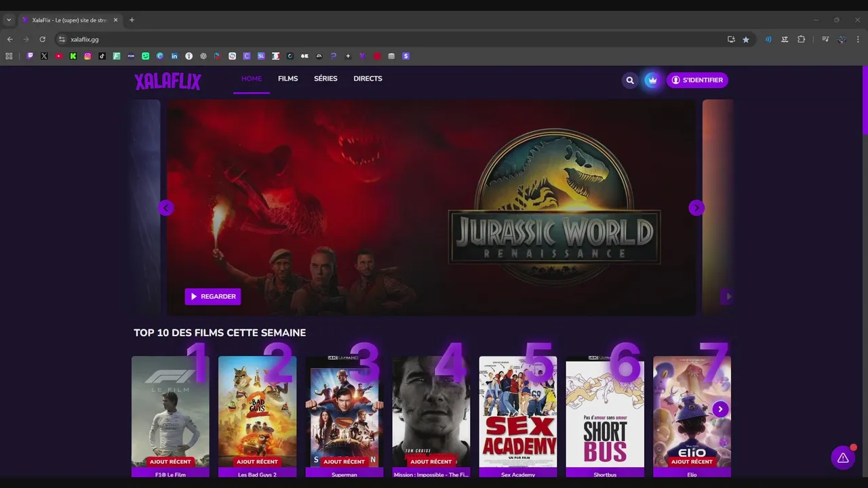This screenshot has width=868, height=488.
Task: Open the HOME menu item
Action: pyautogui.click(x=252, y=79)
